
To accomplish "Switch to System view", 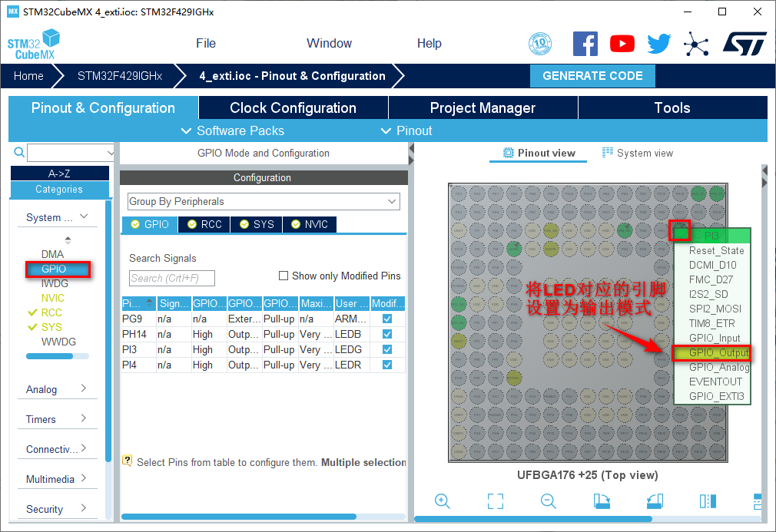I will [638, 153].
